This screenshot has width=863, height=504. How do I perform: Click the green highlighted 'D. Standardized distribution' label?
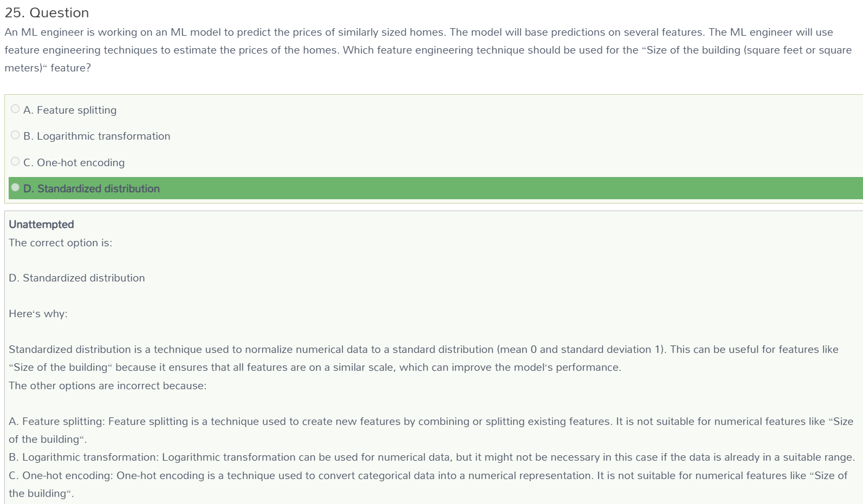tap(92, 188)
